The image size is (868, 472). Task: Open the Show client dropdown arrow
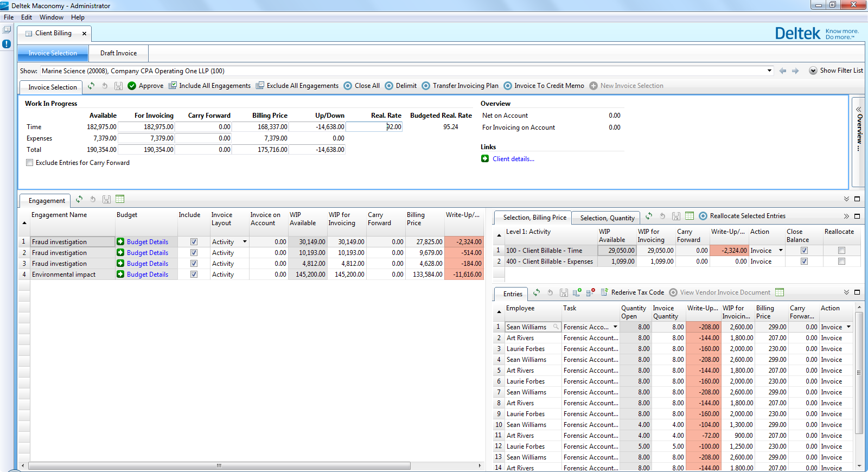coord(769,71)
